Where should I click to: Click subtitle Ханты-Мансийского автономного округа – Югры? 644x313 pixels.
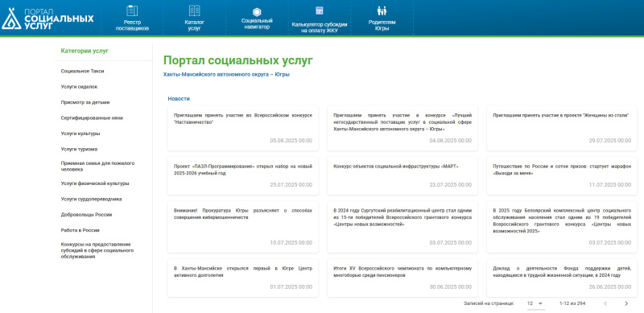(227, 75)
